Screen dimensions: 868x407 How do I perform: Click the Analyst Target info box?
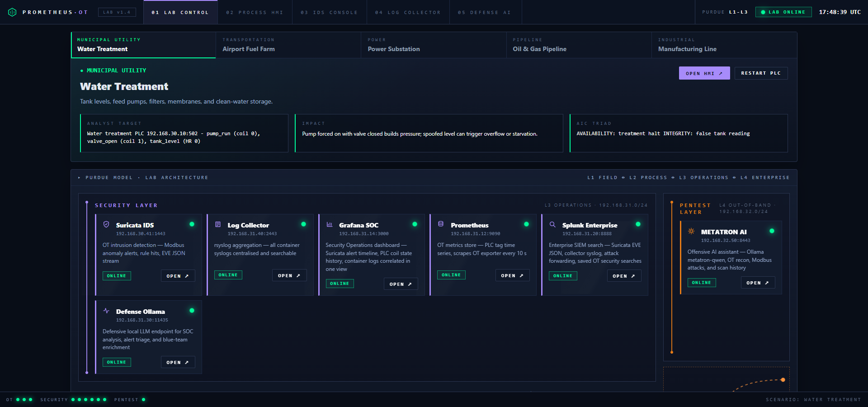tap(184, 133)
